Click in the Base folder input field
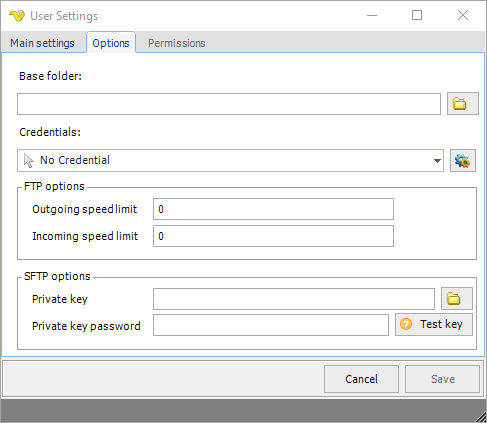Viewport: 487px width, 423px height. point(229,104)
